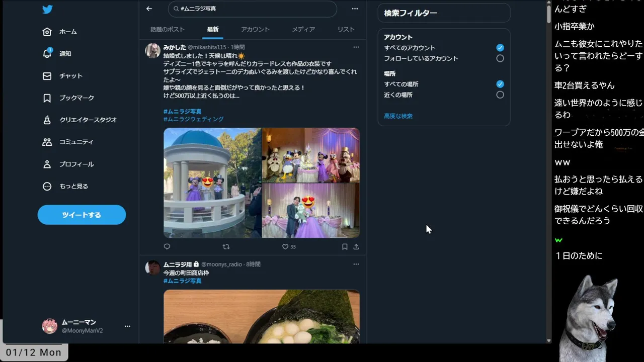Open username 'みかした' link

(x=175, y=47)
